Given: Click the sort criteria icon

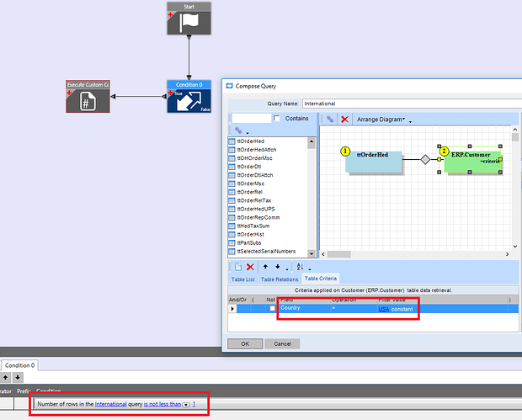Looking at the screenshot, I should point(300,267).
